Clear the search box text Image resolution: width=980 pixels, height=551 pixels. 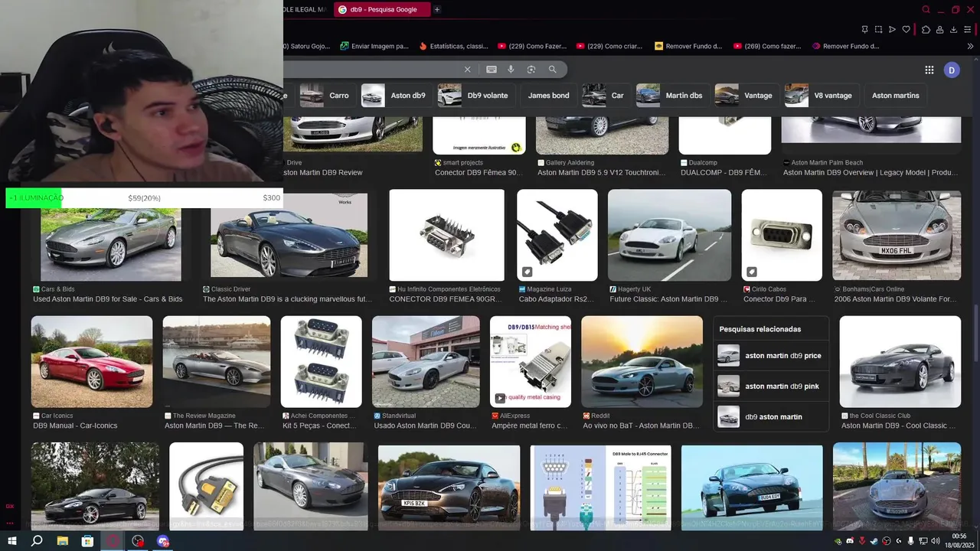pos(468,70)
